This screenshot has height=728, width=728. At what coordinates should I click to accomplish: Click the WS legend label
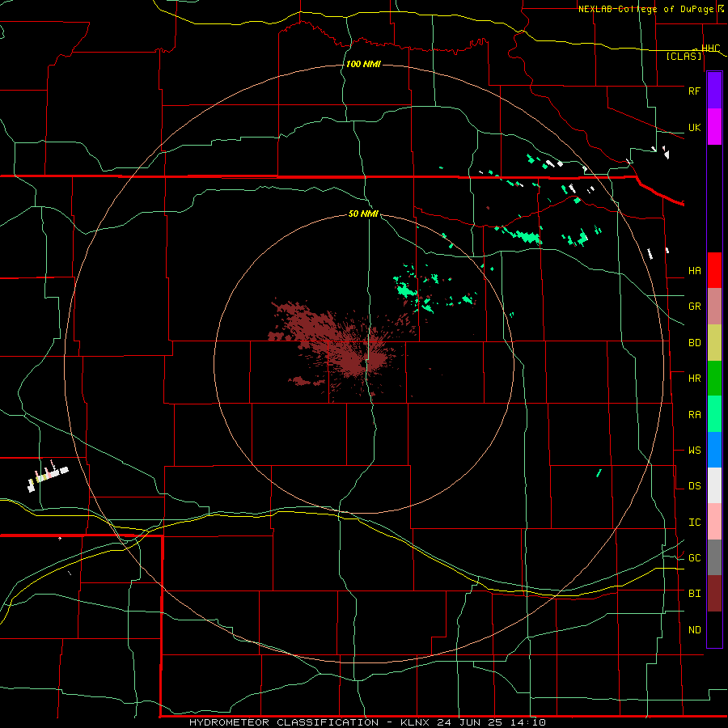[x=694, y=451]
